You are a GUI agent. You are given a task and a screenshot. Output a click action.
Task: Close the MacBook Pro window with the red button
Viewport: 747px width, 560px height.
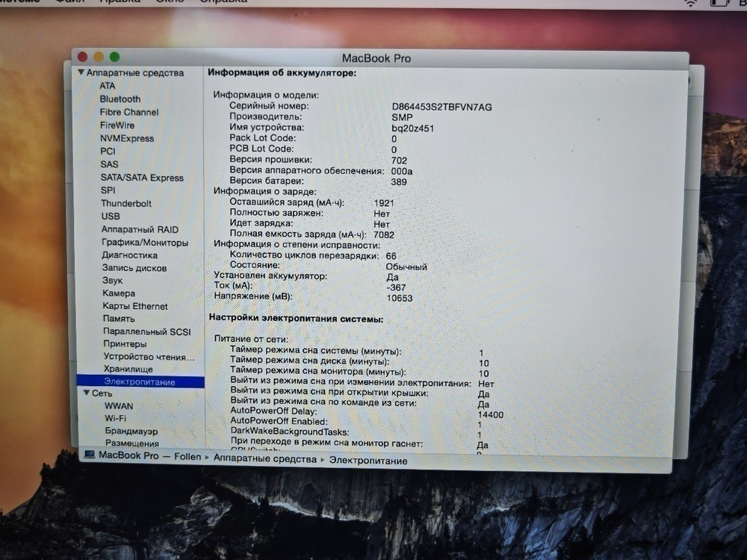pos(82,57)
